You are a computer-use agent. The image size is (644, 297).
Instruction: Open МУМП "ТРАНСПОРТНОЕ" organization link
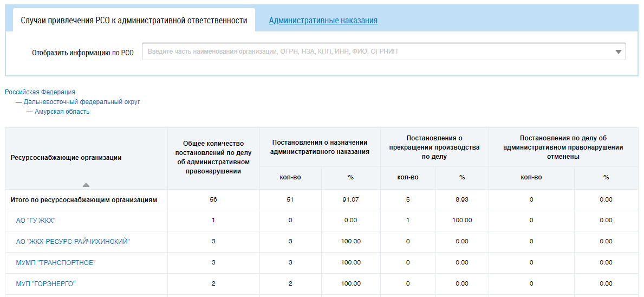pos(56,263)
